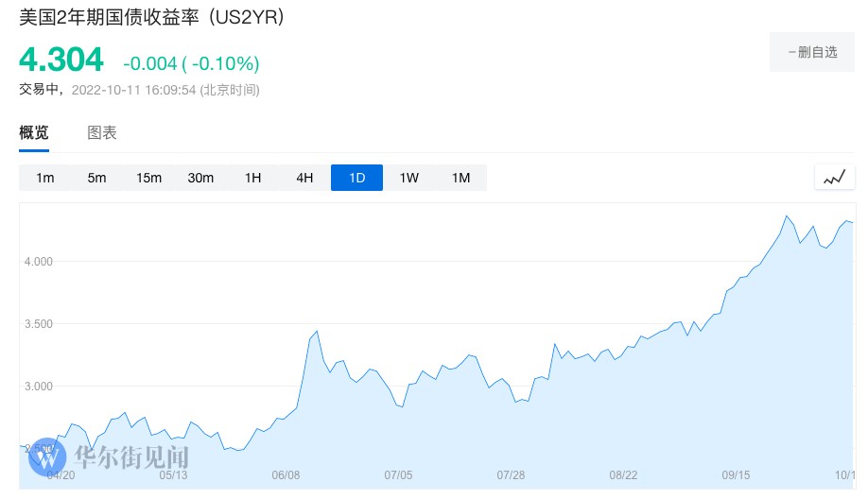The image size is (868, 499).
Task: Change chart to 1M monthly interval
Action: pyautogui.click(x=460, y=178)
